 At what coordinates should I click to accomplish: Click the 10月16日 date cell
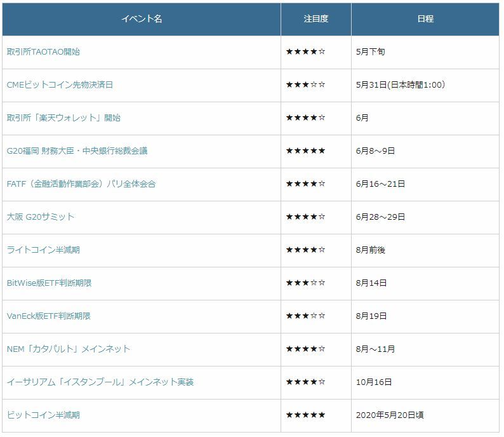pyautogui.click(x=374, y=382)
